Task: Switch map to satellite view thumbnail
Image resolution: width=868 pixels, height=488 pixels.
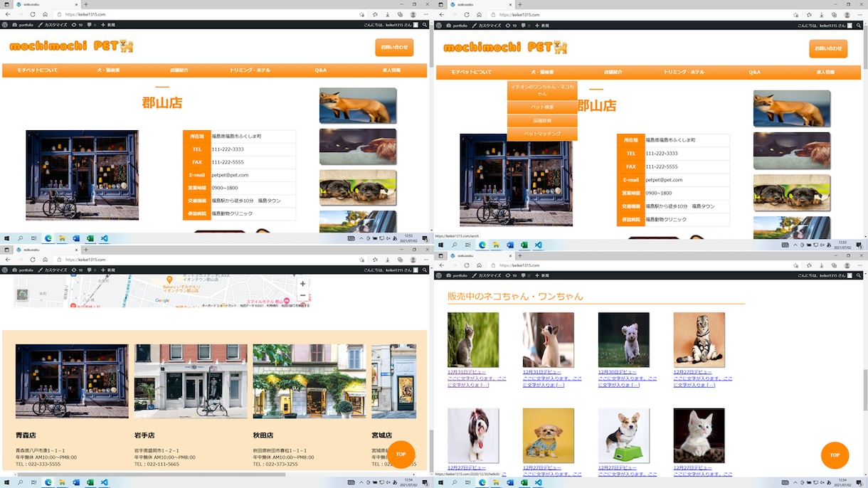Action: pyautogui.click(x=22, y=294)
